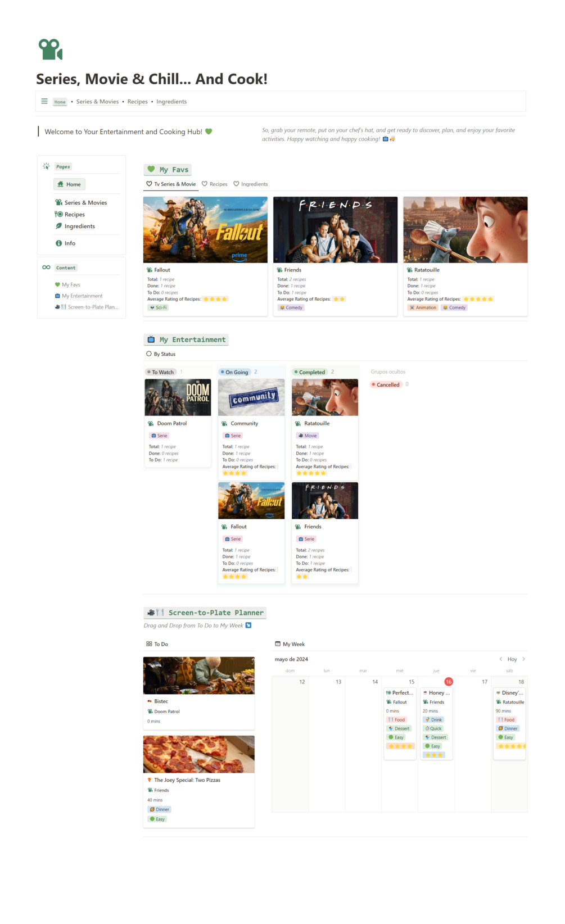The height and width of the screenshot is (924, 565).
Task: Click the Doom Patrol relation on Bistec card
Action: pyautogui.click(x=164, y=712)
